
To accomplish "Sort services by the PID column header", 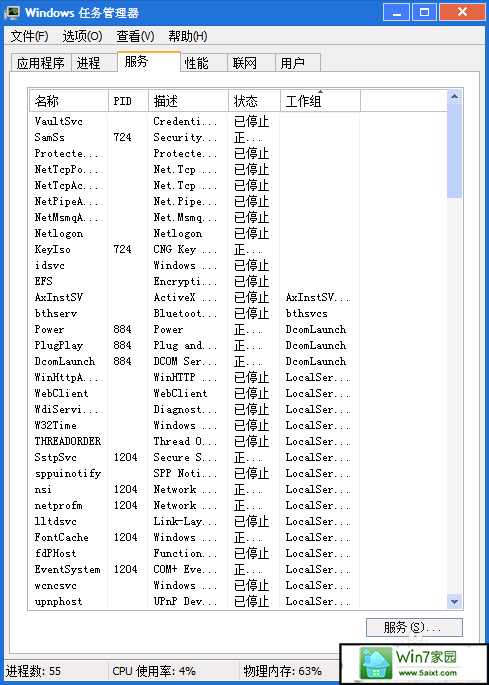I will tap(128, 101).
